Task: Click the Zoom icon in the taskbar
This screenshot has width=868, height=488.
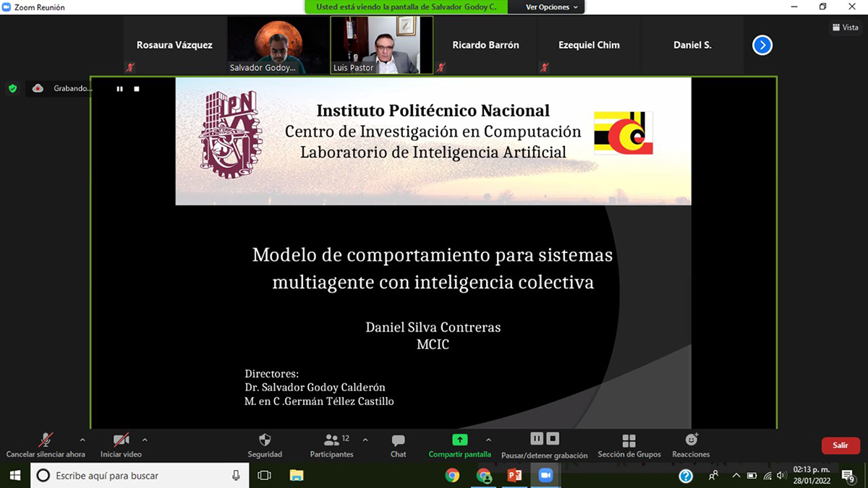Action: 545,476
